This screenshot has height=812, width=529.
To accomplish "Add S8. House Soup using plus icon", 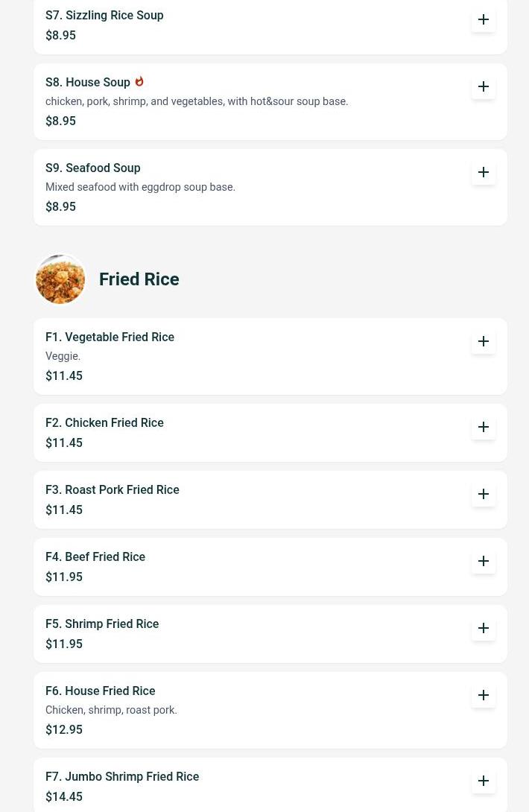I will click(484, 86).
